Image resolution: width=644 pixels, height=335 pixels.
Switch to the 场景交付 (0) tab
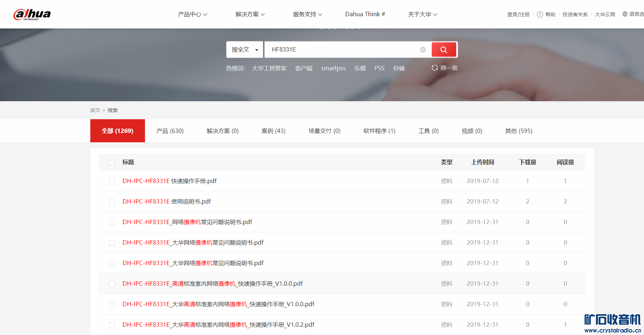point(325,131)
